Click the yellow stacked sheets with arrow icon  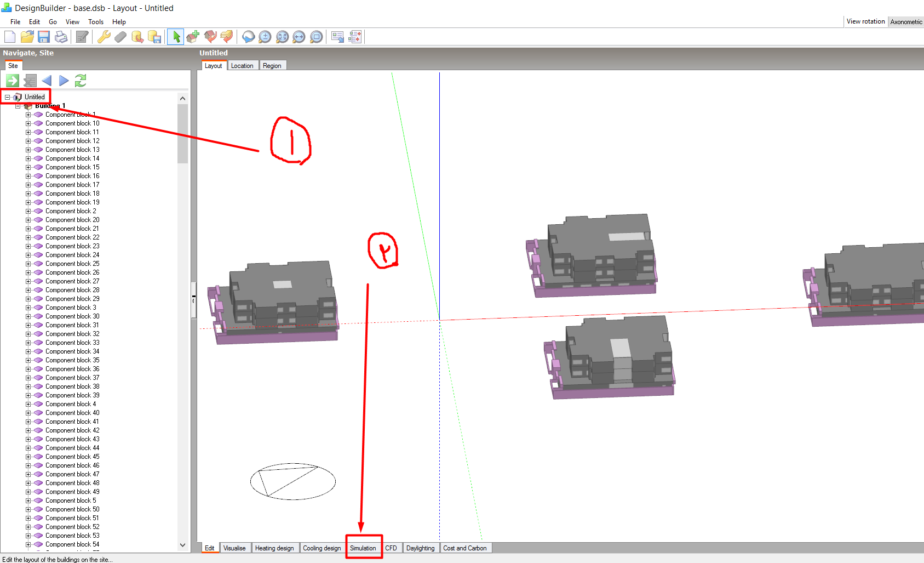click(x=227, y=37)
